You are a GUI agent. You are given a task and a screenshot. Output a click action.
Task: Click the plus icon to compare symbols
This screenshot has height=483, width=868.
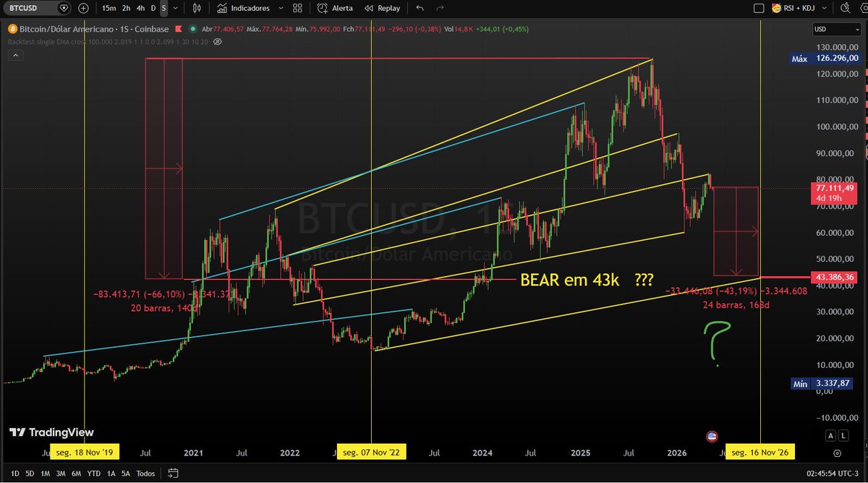[x=84, y=8]
